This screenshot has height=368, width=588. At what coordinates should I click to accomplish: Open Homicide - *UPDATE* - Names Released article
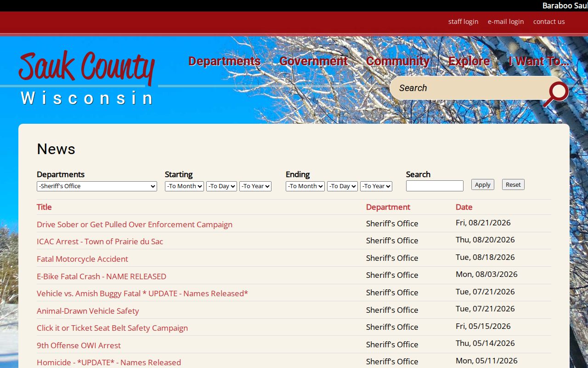point(109,362)
